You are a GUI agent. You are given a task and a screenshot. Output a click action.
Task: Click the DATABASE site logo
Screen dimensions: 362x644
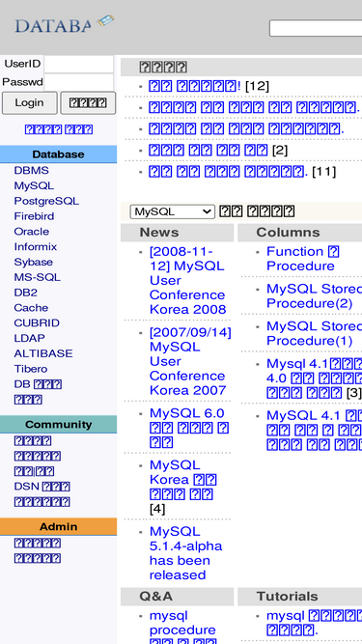(65, 25)
